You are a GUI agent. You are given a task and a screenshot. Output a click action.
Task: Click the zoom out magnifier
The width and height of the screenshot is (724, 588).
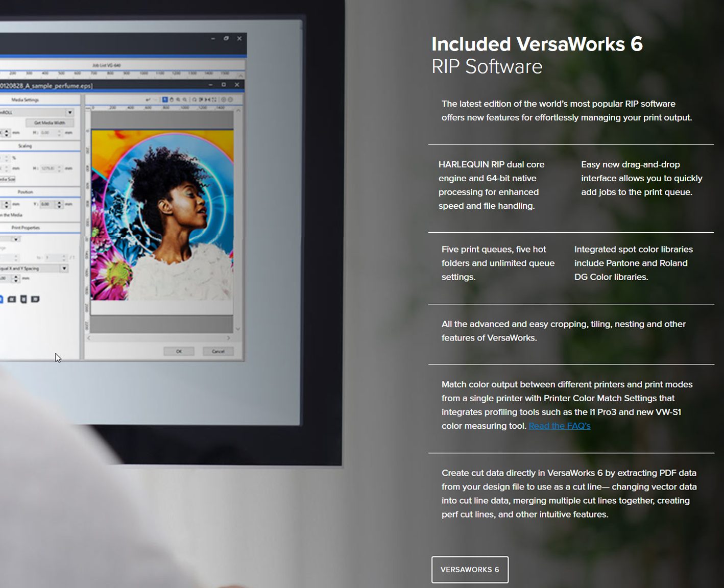(x=185, y=100)
